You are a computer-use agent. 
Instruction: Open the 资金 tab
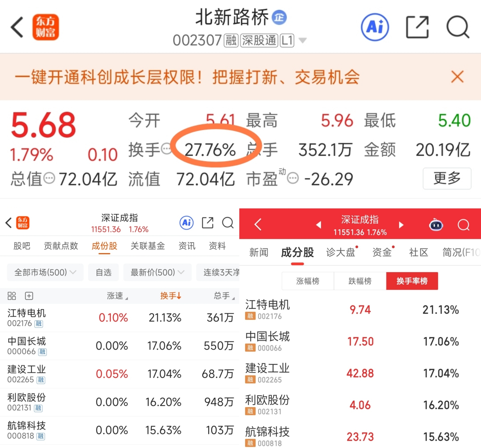coord(382,252)
